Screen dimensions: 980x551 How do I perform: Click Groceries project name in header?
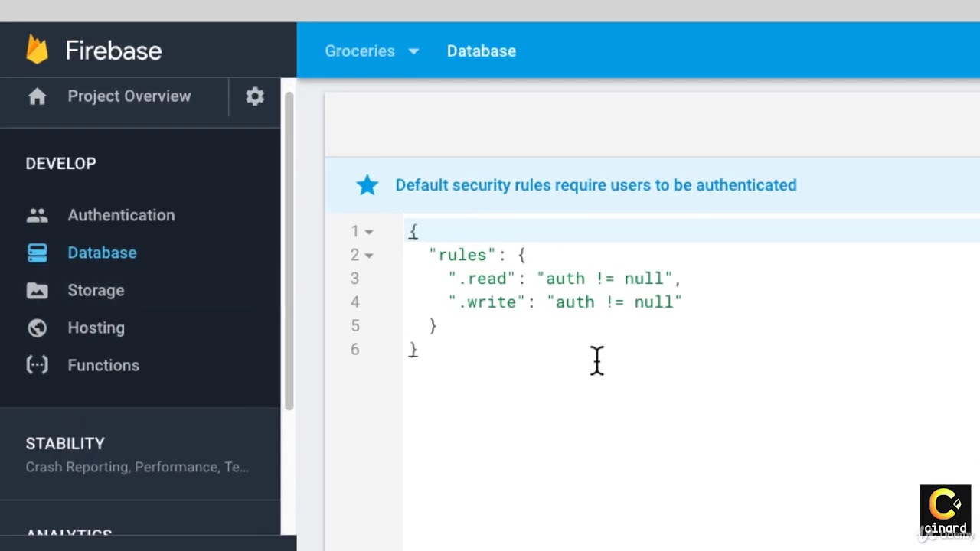click(x=360, y=51)
